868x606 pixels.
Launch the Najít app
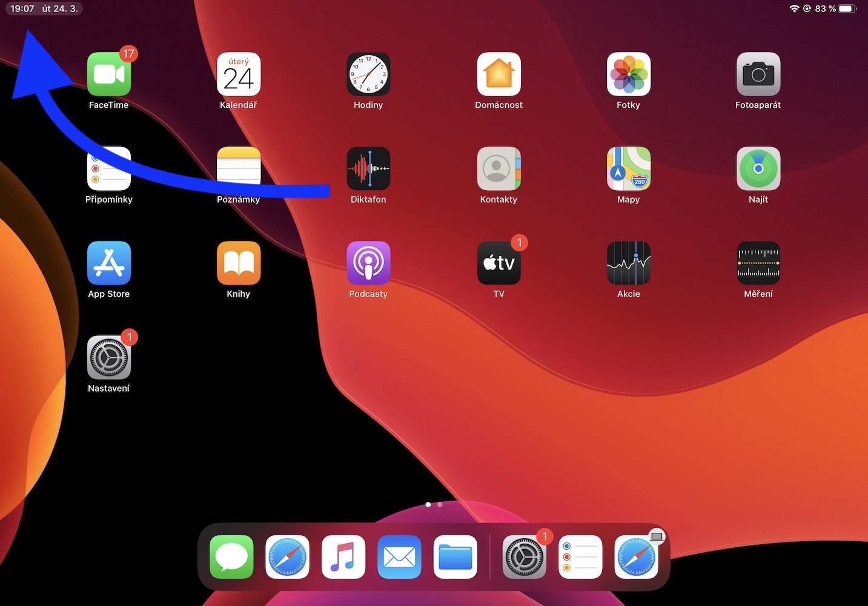[x=758, y=169]
